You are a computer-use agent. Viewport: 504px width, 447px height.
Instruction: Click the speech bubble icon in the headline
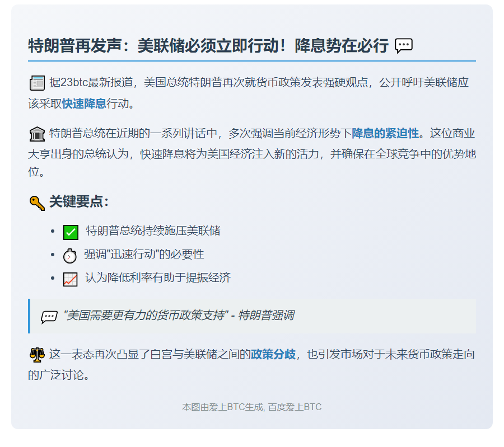403,46
